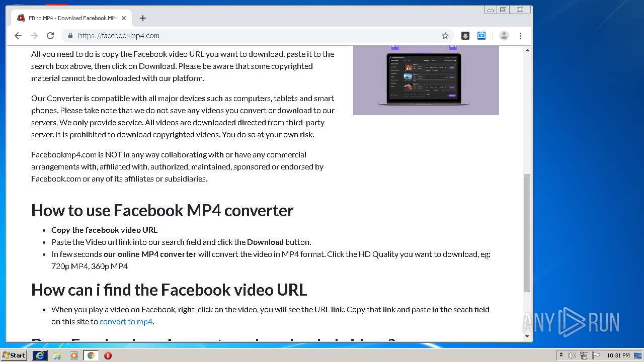
Task: Show hidden system tray icons
Action: tap(561, 355)
